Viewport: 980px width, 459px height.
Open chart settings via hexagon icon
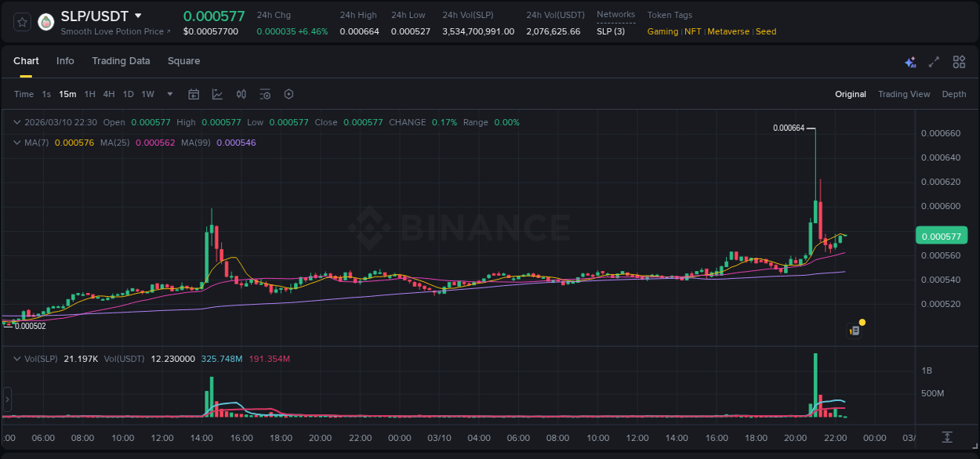pos(289,94)
